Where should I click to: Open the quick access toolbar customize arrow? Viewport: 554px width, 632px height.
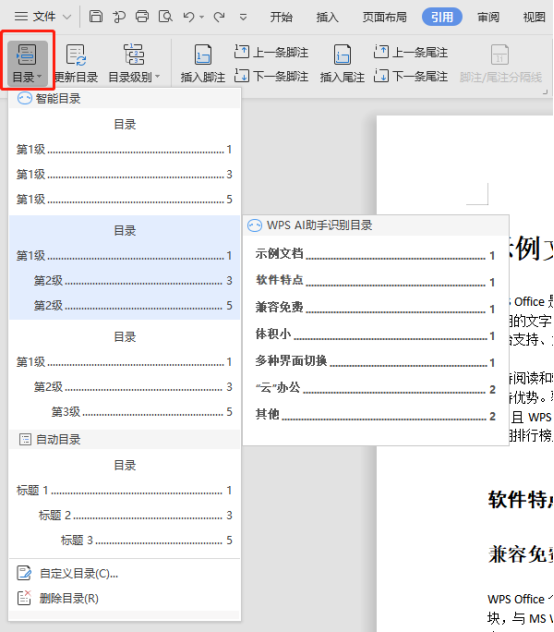point(243,17)
